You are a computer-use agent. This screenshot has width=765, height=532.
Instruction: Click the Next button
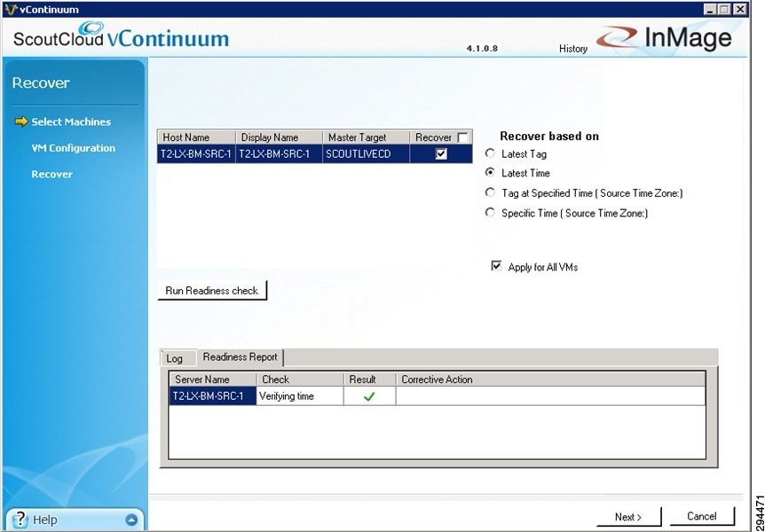click(628, 517)
